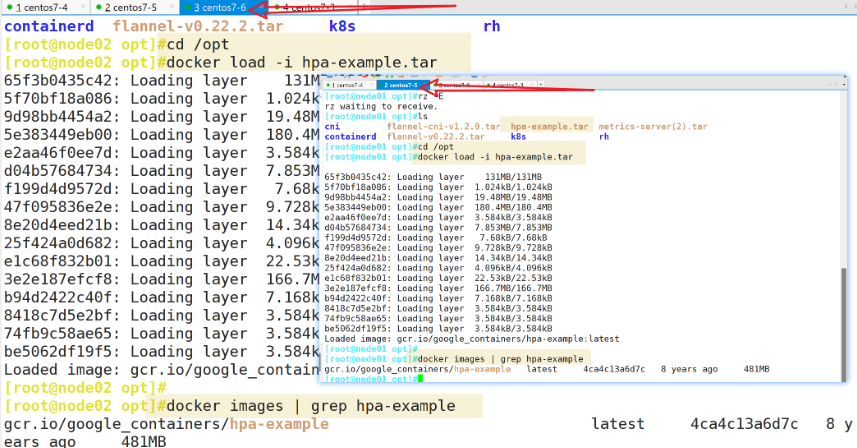This screenshot has height=448, width=857.
Task: Click layer ID 5e383449eb00 in main window
Action: [57, 134]
